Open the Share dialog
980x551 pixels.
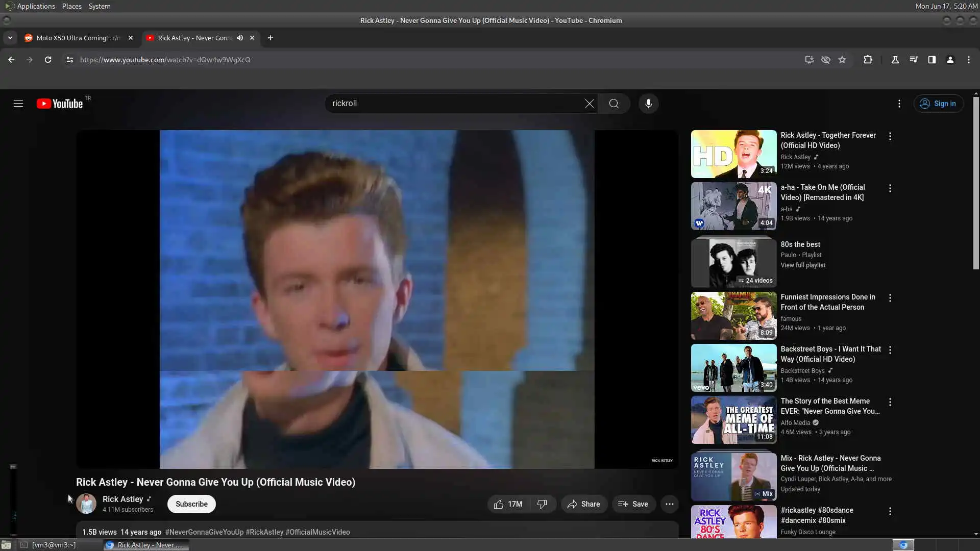pos(584,504)
